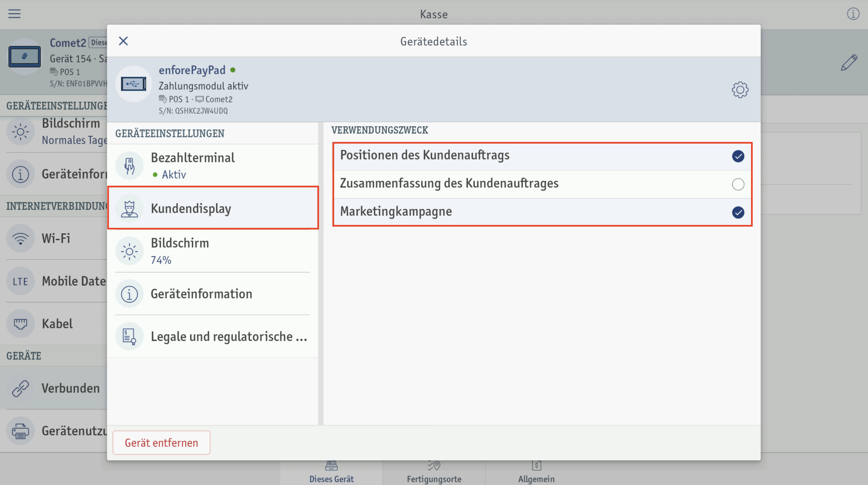This screenshot has width=868, height=485.
Task: Click Comet2 device name in background
Action: pyautogui.click(x=68, y=43)
